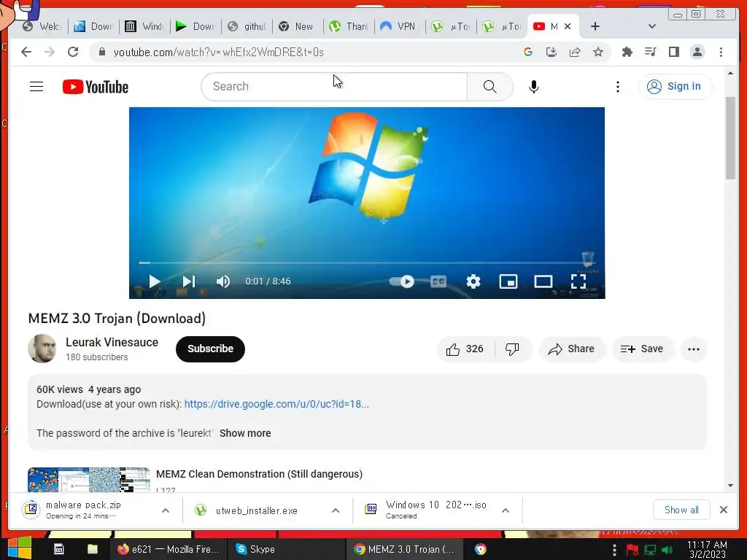
Task: Open the Windows Start menu
Action: pos(20,548)
